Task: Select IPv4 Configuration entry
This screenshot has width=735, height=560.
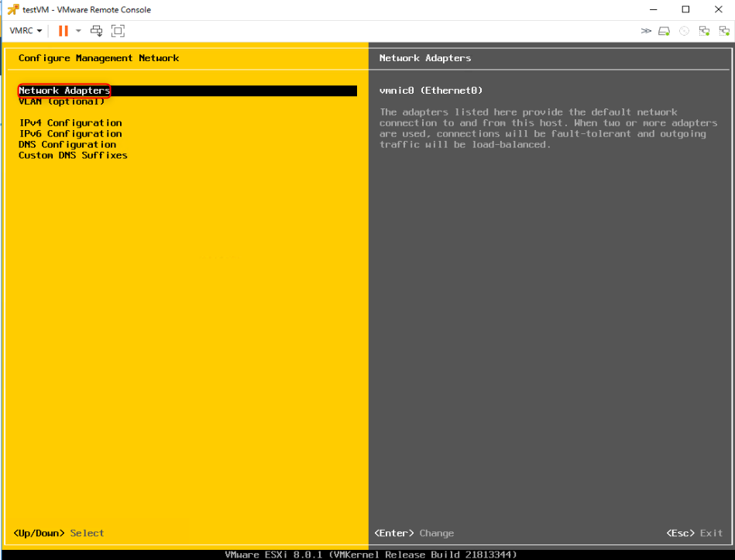Action: click(70, 123)
